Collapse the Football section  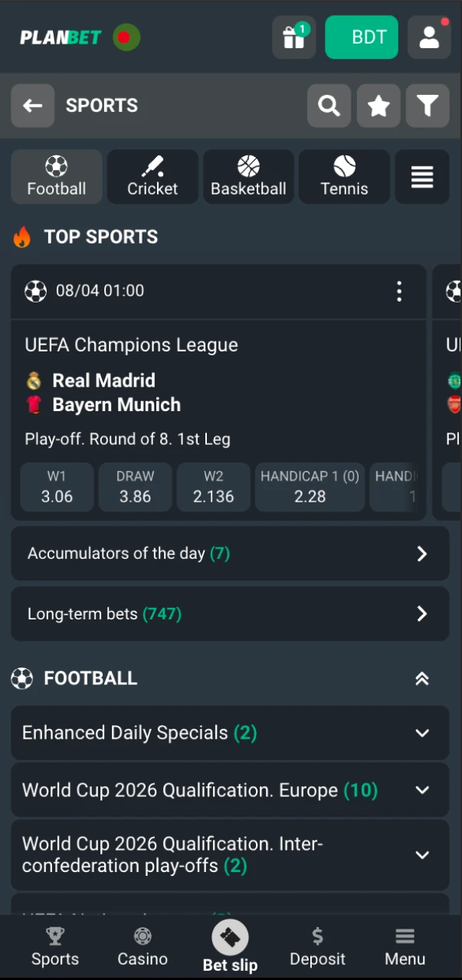422,678
